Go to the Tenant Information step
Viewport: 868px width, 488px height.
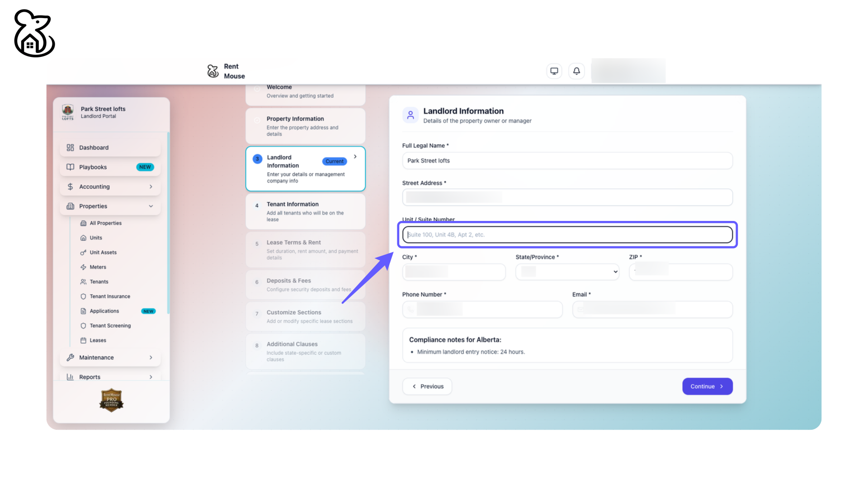(x=305, y=211)
